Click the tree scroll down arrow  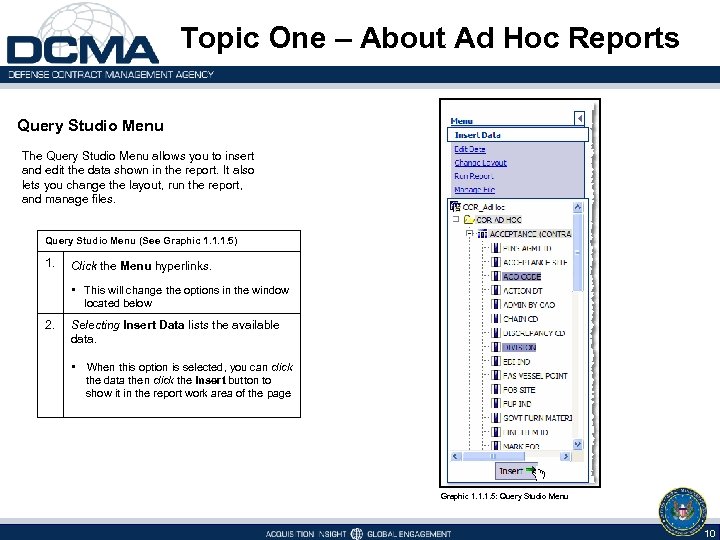578,444
